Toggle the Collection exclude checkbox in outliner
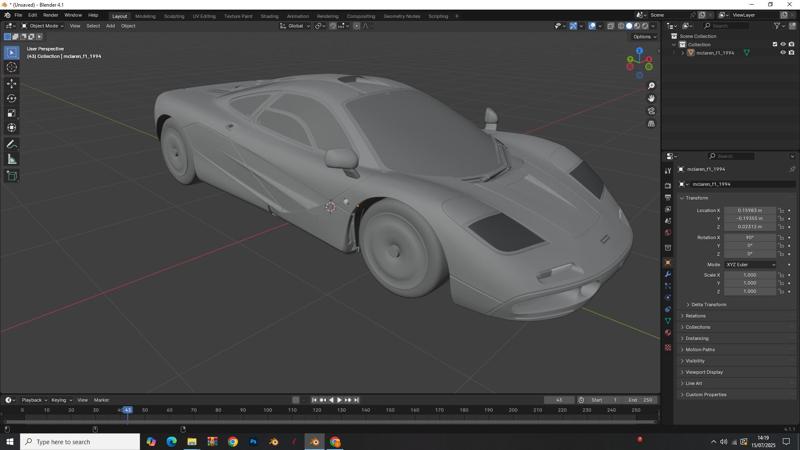 tap(775, 44)
